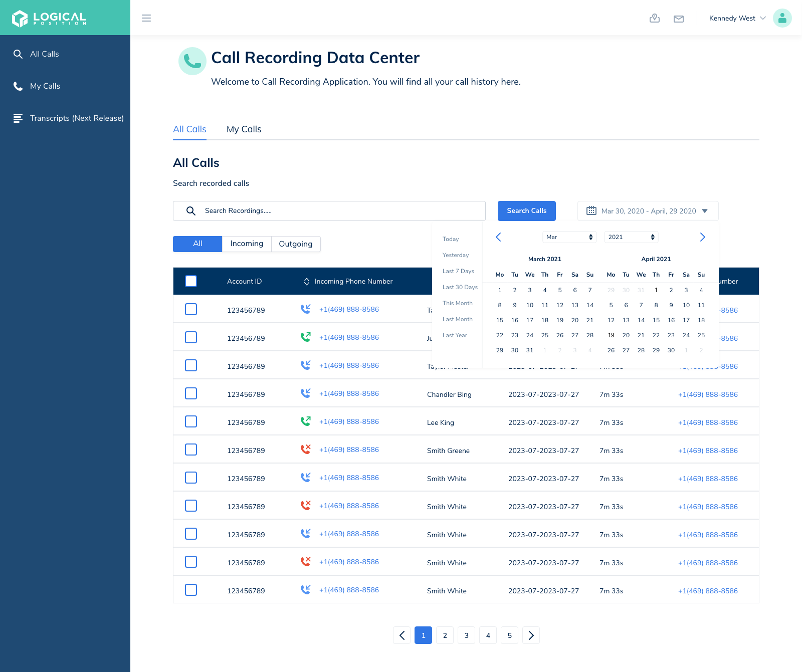Select the Chandler Bing row checkbox
The height and width of the screenshot is (672, 802).
[191, 393]
